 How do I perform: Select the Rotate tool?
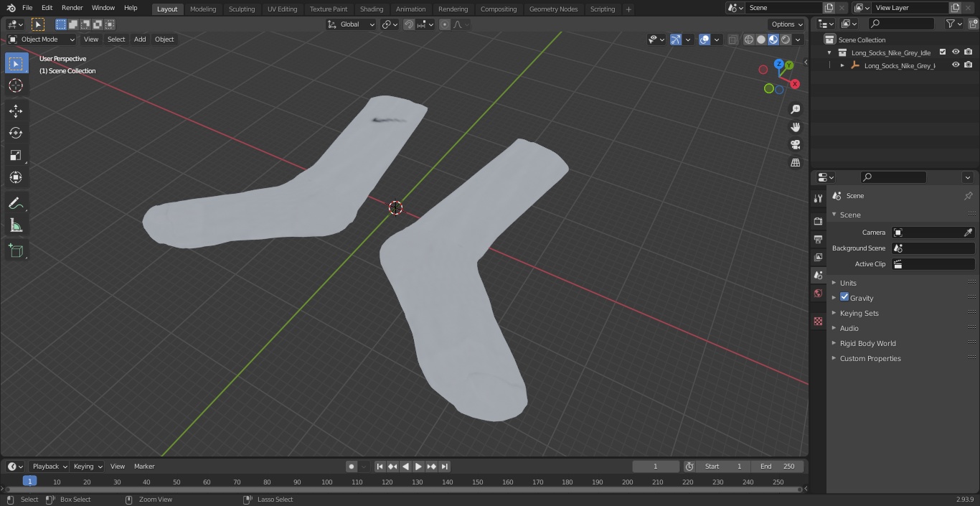(x=16, y=133)
